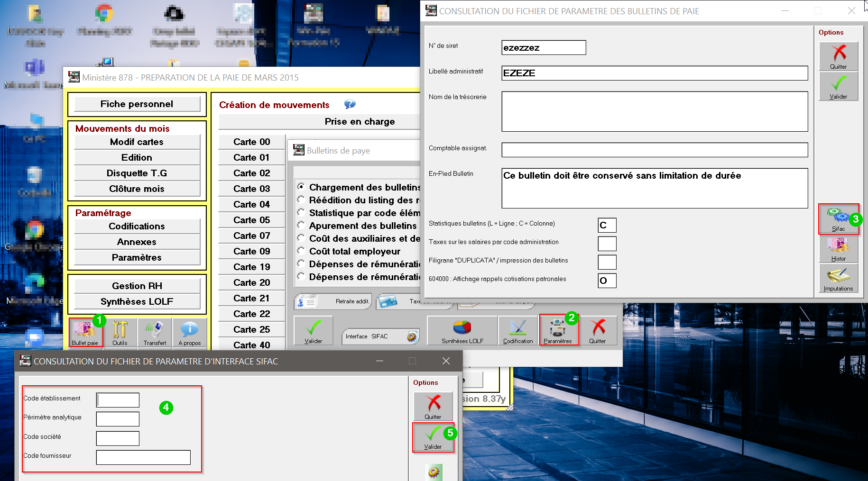Open the Fiche personnel menu entry
This screenshot has width=868, height=481.
[137, 104]
